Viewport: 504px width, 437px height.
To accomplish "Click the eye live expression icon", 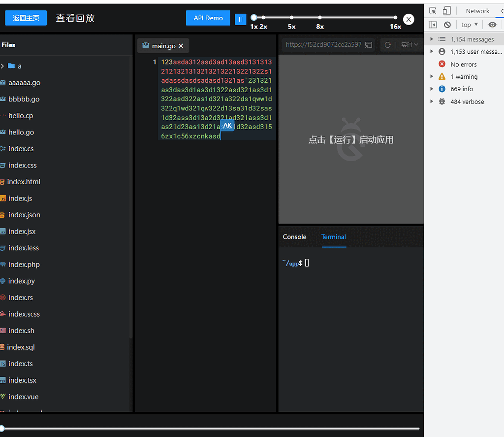I will [492, 25].
